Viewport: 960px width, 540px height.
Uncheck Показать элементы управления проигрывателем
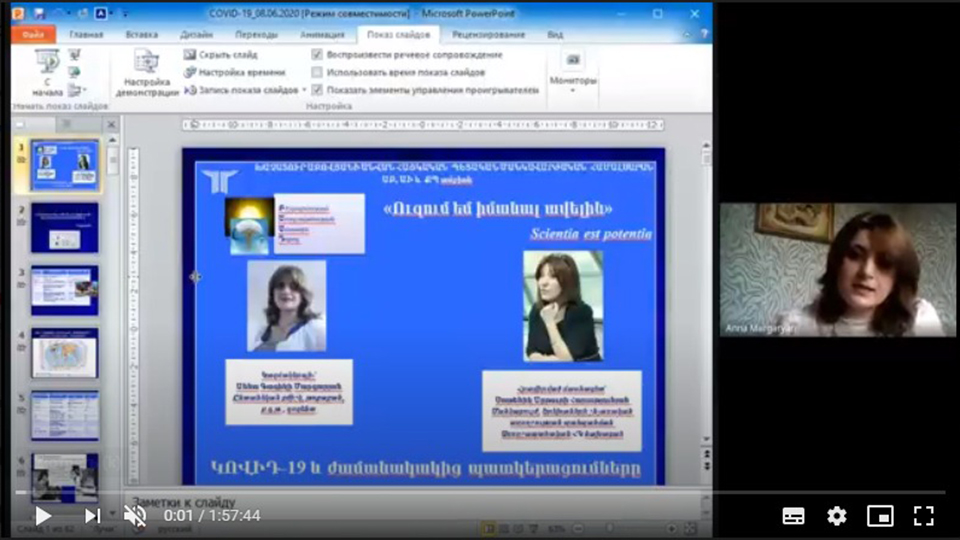[x=317, y=89]
